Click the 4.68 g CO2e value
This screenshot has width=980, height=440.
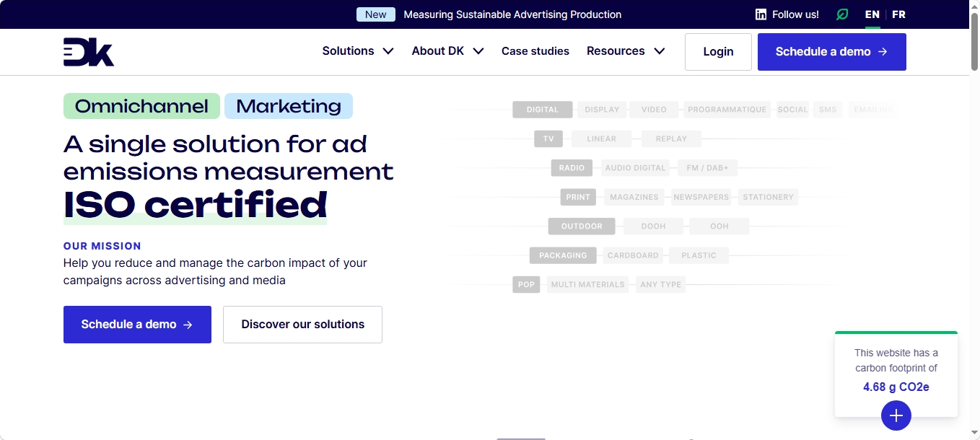[x=896, y=387]
